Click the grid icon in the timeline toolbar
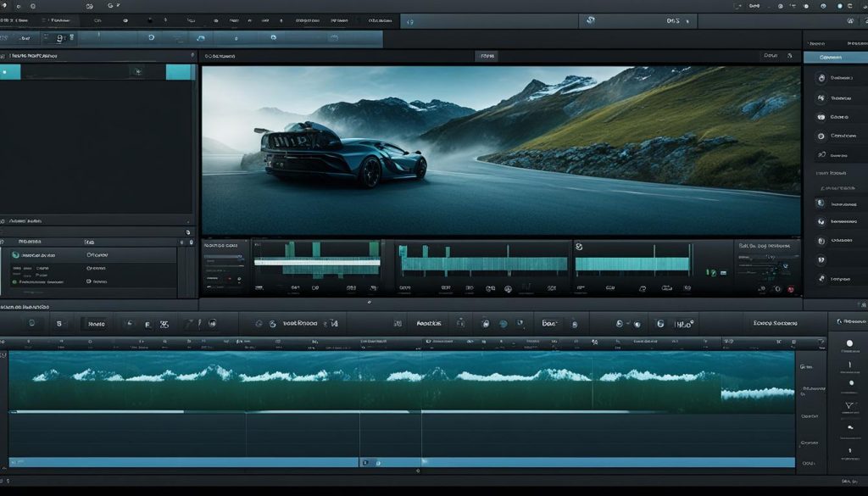 coord(397,323)
